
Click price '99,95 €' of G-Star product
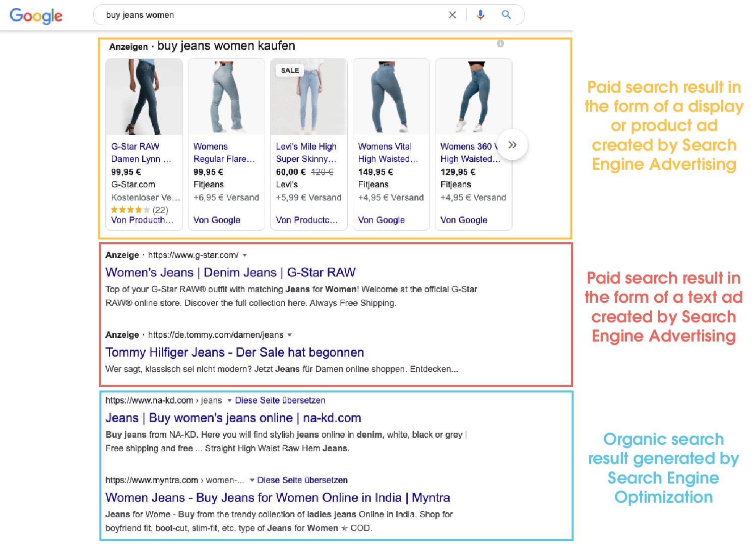click(x=126, y=172)
